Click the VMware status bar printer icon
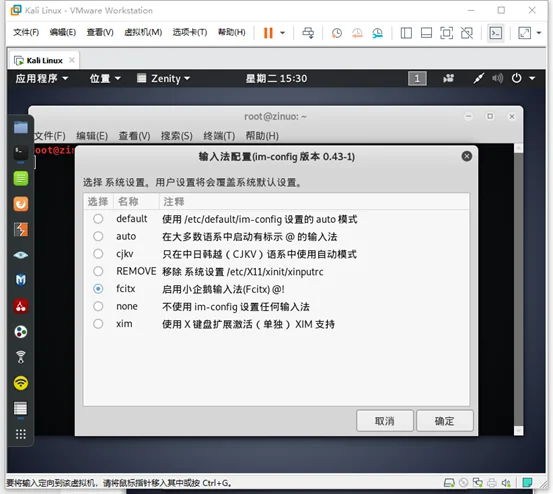This screenshot has width=553, height=494. [x=492, y=483]
